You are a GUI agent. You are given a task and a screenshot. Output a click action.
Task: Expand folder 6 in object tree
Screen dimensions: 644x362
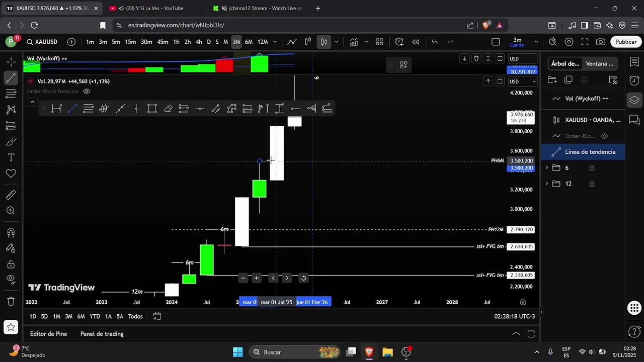point(547,168)
